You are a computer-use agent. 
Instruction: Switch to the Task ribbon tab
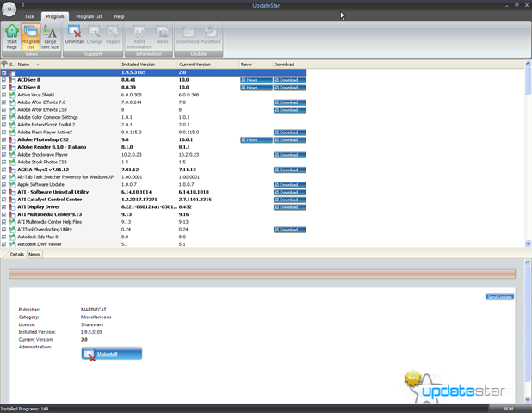pyautogui.click(x=29, y=16)
